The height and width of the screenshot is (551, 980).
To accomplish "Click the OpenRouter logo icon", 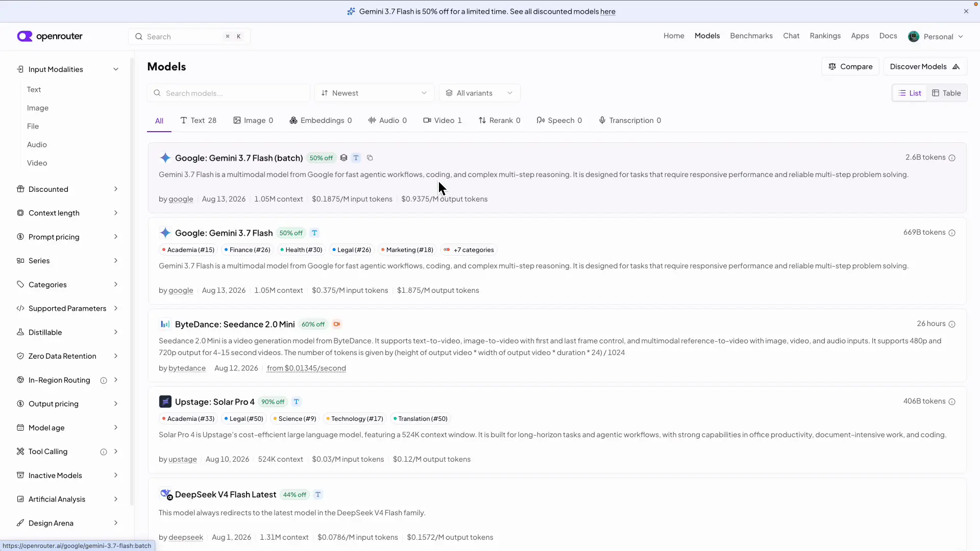I will click(x=24, y=36).
